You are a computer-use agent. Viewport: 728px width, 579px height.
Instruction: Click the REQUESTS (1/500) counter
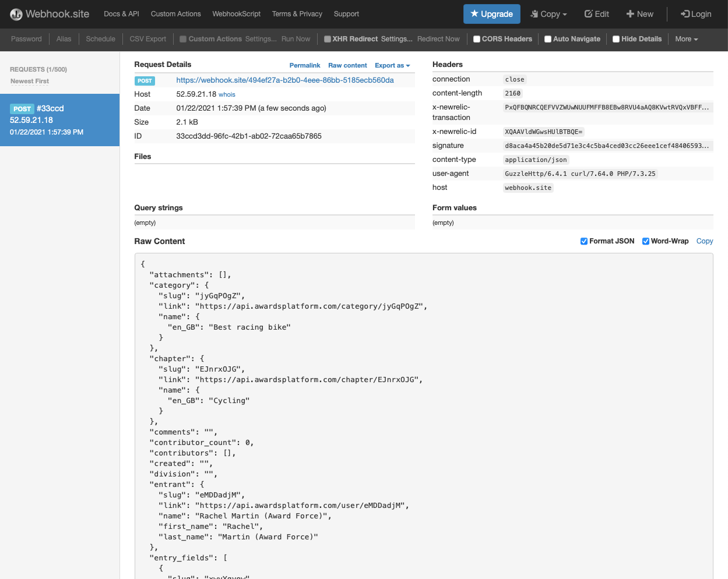click(x=38, y=69)
